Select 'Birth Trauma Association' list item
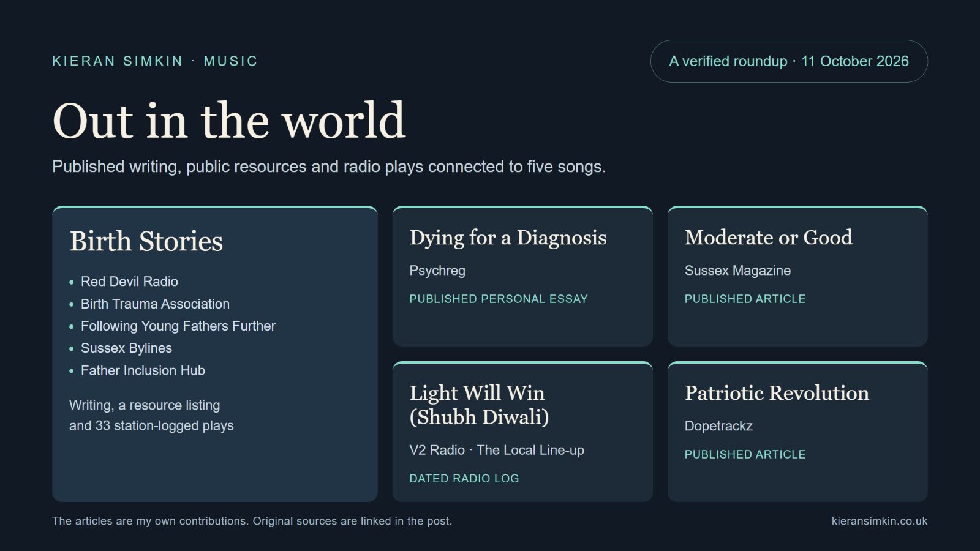This screenshot has width=980, height=551. (155, 304)
